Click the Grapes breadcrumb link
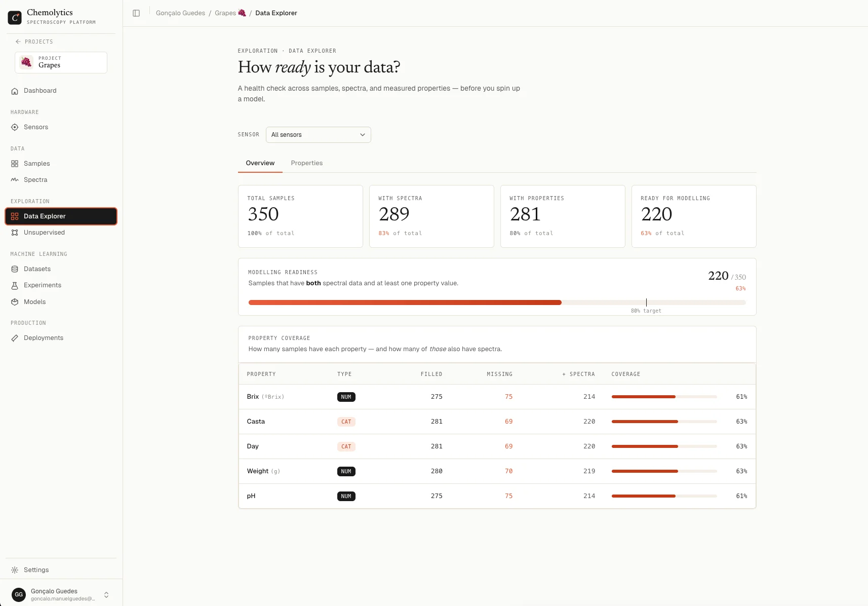 230,13
